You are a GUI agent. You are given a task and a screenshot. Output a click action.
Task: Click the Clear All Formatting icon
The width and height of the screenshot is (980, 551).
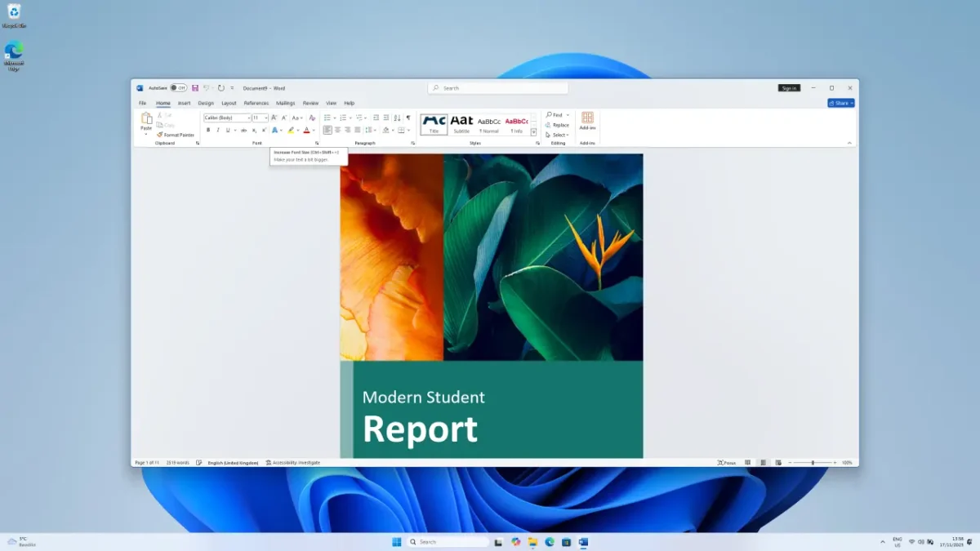(x=312, y=118)
